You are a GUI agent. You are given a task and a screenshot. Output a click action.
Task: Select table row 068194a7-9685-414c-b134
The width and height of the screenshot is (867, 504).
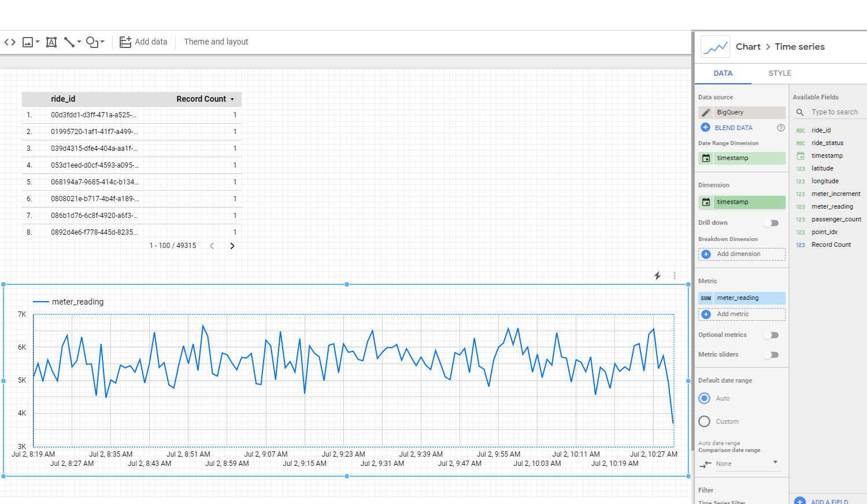[132, 182]
